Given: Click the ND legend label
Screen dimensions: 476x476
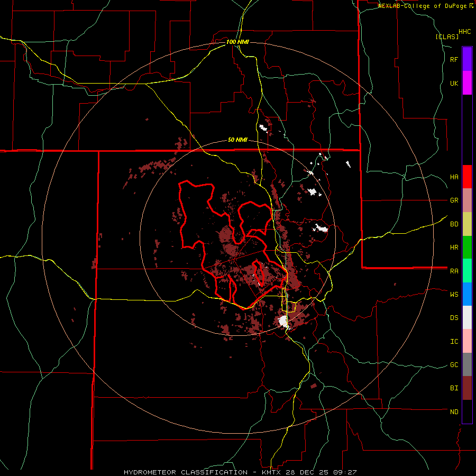Looking at the screenshot, I should pos(454,412).
